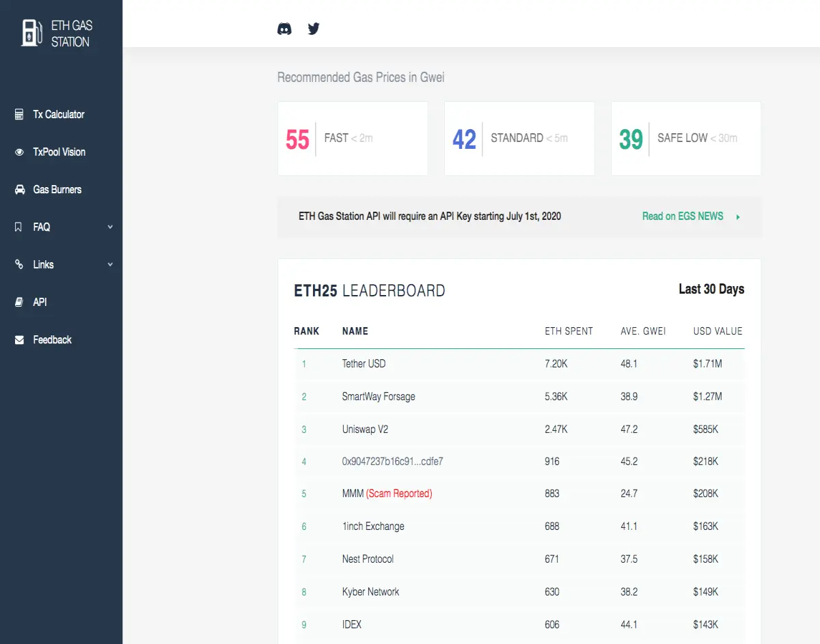The image size is (820, 644).
Task: Open SmartWay Forsage leaderboard entry
Action: [x=379, y=397]
